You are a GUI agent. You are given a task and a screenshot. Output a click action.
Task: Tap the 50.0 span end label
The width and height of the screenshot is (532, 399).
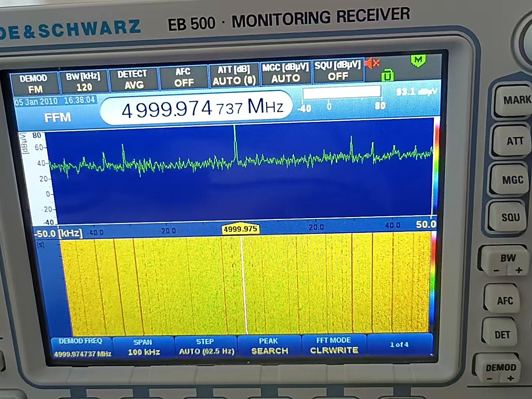coord(426,224)
